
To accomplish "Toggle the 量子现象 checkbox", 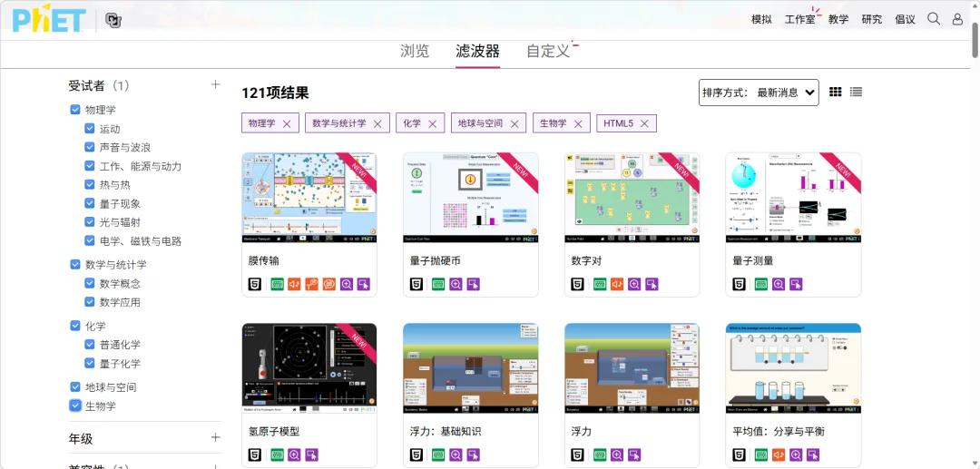I will pyautogui.click(x=89, y=203).
